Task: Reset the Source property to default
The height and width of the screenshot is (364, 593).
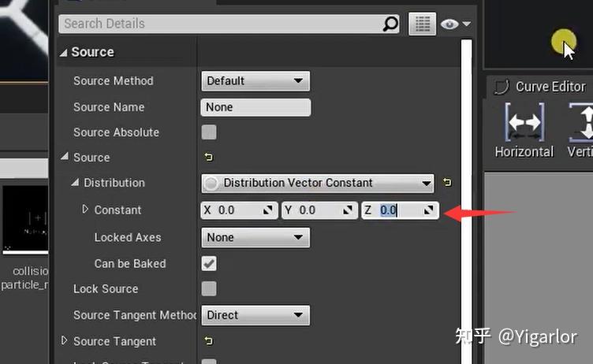Action: click(209, 158)
